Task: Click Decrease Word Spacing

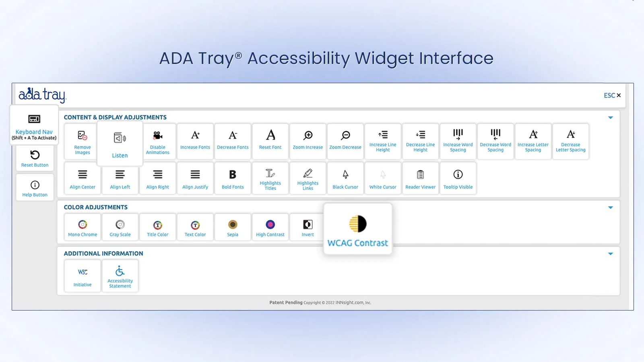Action: coord(495,142)
